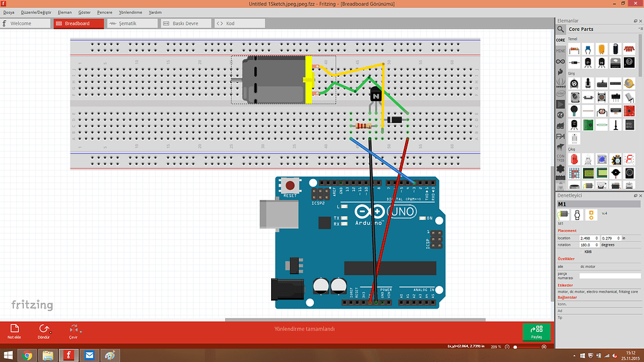Click the Çevir flip icon

[74, 329]
